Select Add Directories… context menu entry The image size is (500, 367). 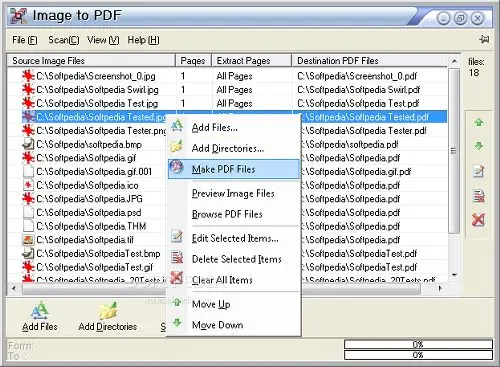click(x=234, y=148)
